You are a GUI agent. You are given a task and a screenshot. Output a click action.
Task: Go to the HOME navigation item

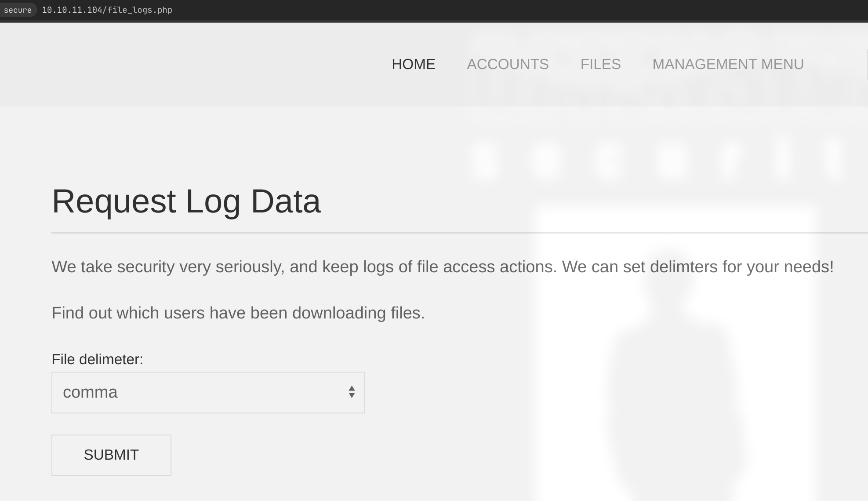pyautogui.click(x=414, y=64)
